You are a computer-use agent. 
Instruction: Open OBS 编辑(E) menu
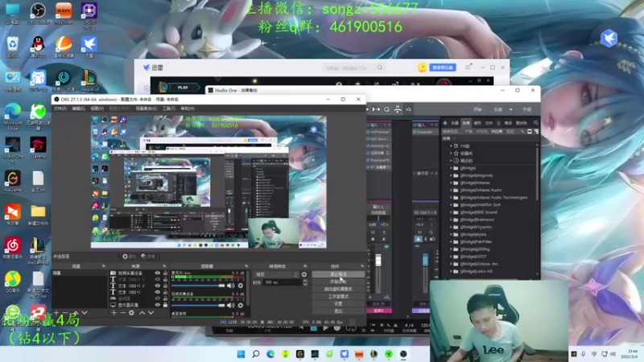[78, 109]
